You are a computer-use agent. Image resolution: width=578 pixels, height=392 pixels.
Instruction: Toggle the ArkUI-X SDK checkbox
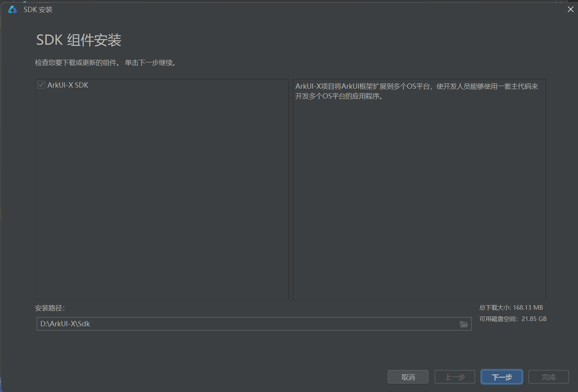click(41, 85)
